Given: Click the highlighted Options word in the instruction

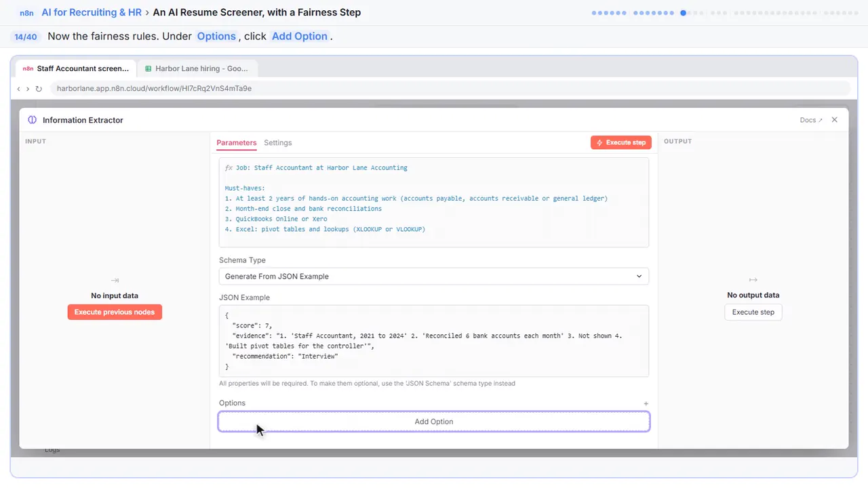Looking at the screenshot, I should (216, 37).
